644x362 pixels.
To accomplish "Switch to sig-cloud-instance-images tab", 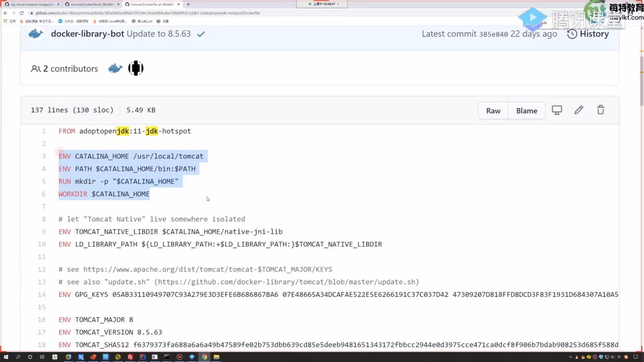I will (x=32, y=4).
